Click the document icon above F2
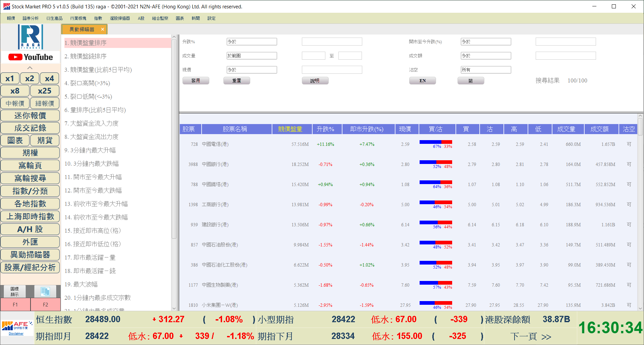This screenshot has height=345, width=644. [x=45, y=291]
